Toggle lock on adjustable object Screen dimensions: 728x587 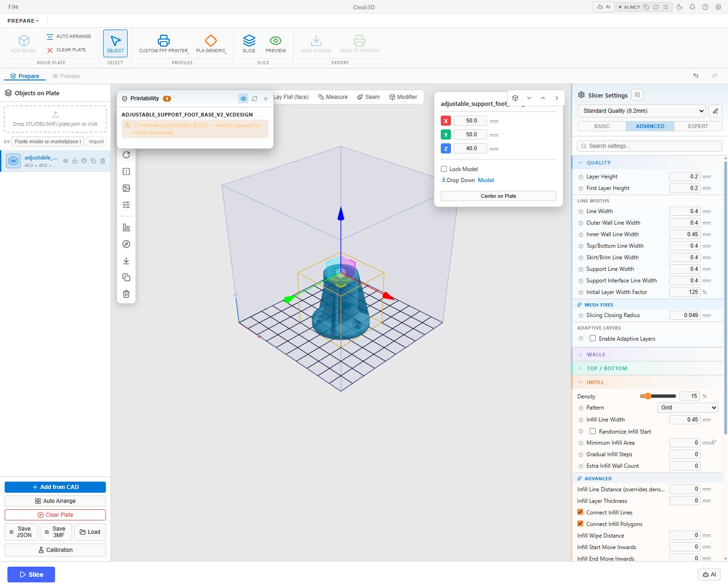tap(75, 161)
